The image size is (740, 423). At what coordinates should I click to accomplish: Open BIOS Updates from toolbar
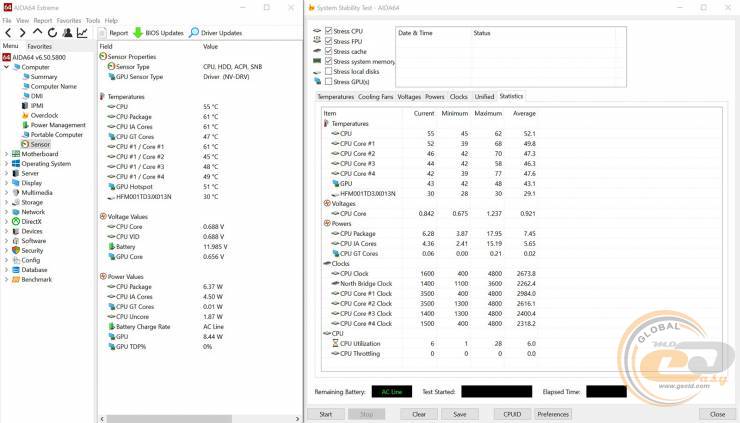click(x=158, y=33)
